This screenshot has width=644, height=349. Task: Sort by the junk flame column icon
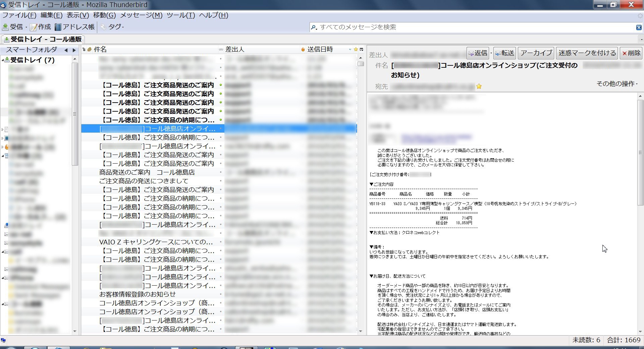(303, 49)
